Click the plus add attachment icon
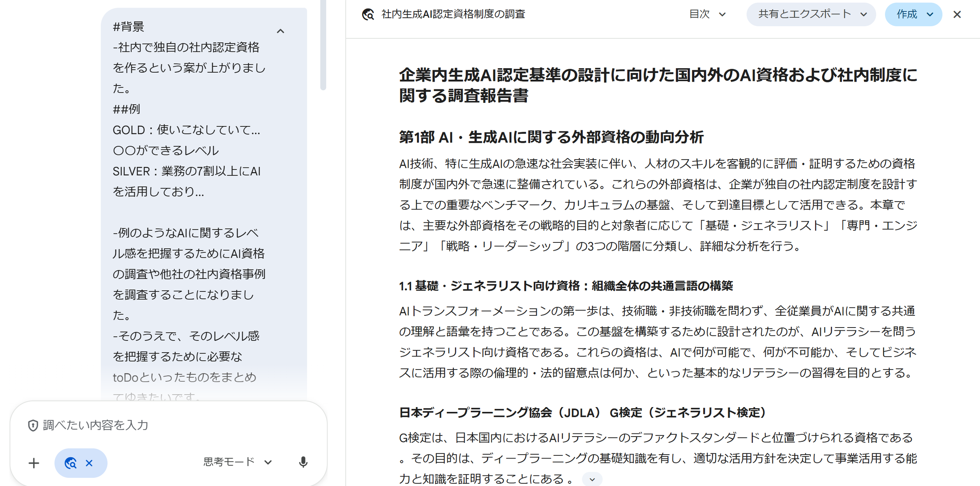 (34, 463)
